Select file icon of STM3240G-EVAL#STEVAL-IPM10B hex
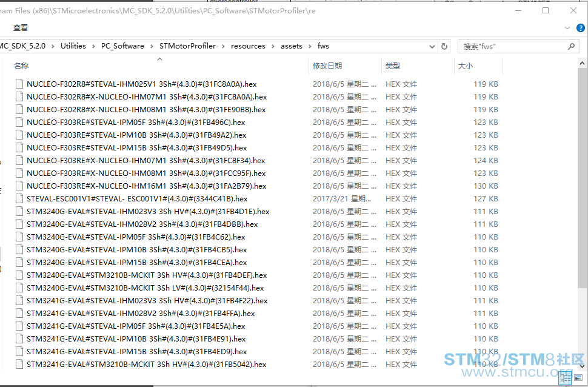588x387 pixels. coord(19,250)
